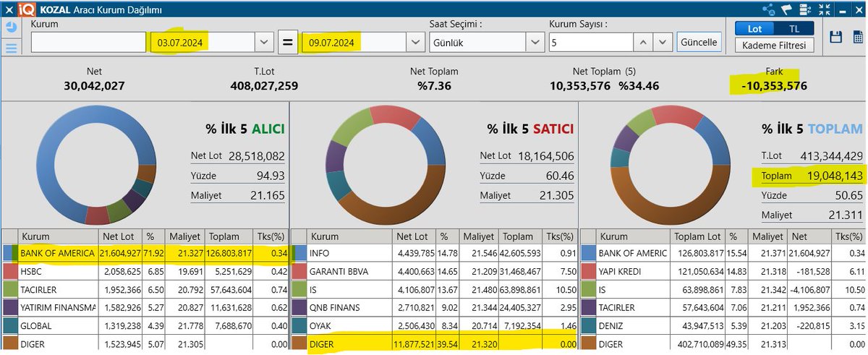This screenshot has height=355, width=868.
Task: Click the spreadsheet export icon
Action: pyautogui.click(x=856, y=37)
